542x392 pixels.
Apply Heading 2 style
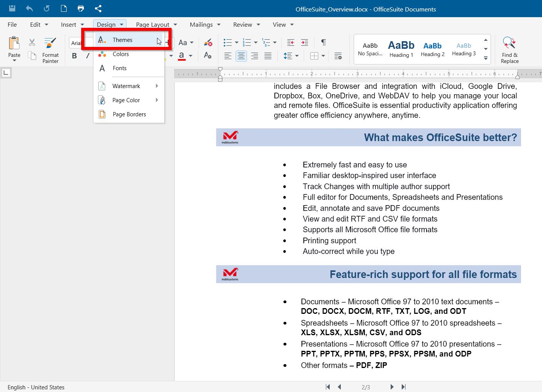pos(433,49)
